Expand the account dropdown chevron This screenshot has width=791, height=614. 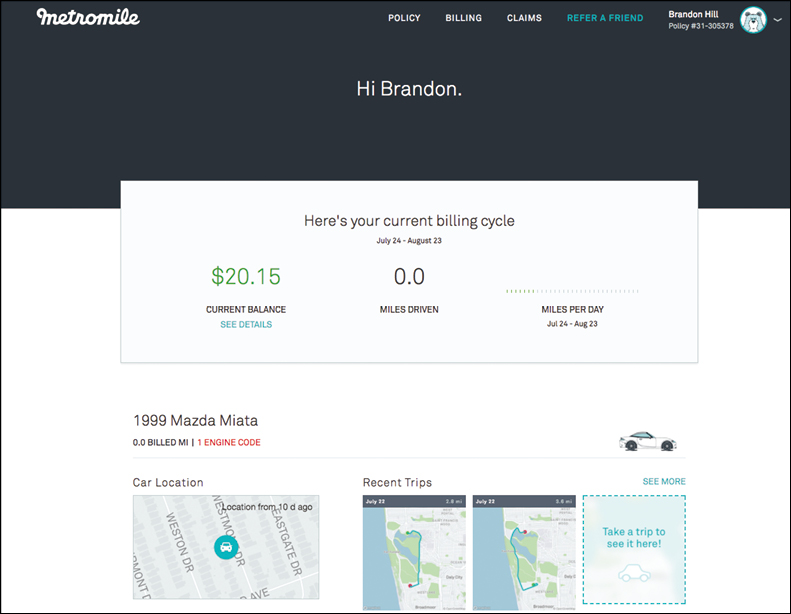pyautogui.click(x=777, y=20)
